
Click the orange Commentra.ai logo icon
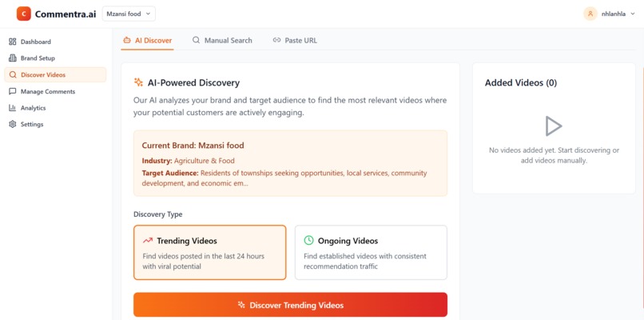[24, 14]
